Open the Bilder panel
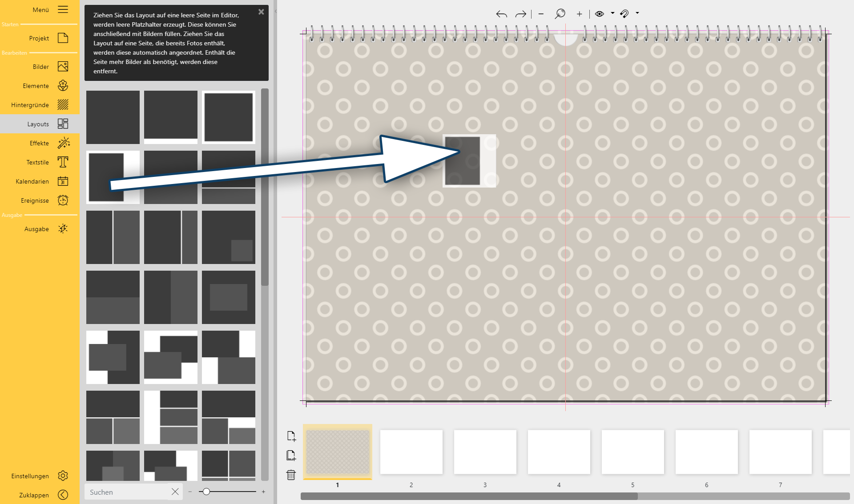 pos(40,66)
